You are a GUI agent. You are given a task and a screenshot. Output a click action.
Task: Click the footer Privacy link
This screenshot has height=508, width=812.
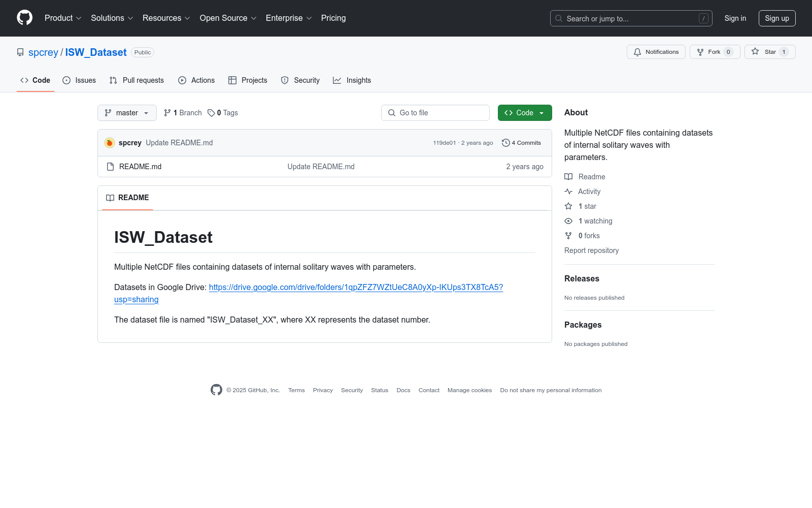coord(323,390)
